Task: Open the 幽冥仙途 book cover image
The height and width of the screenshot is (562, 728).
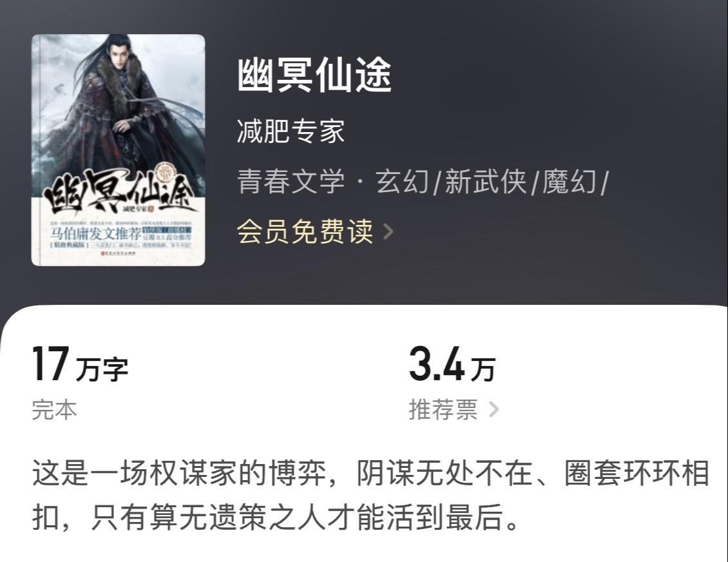Action: [x=118, y=150]
